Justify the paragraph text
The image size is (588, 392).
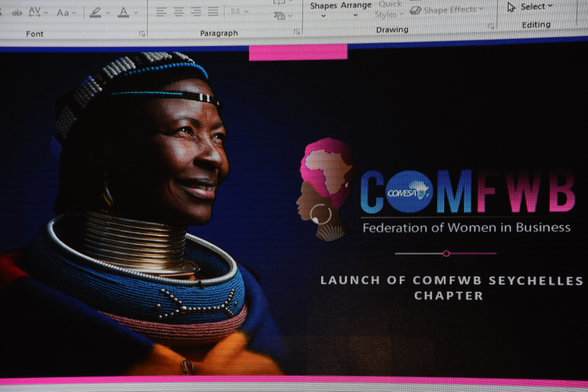(x=213, y=12)
